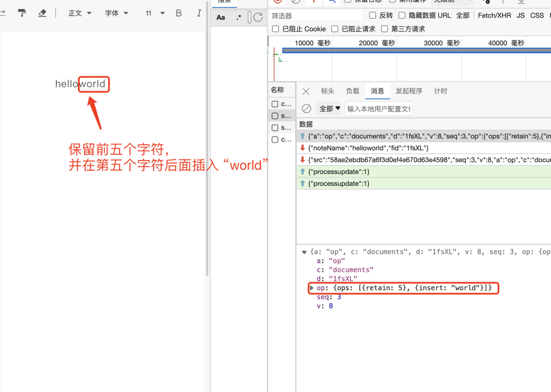Open the 全部 message type filter dropdown
Screen dimensions: 551x392
click(330, 108)
